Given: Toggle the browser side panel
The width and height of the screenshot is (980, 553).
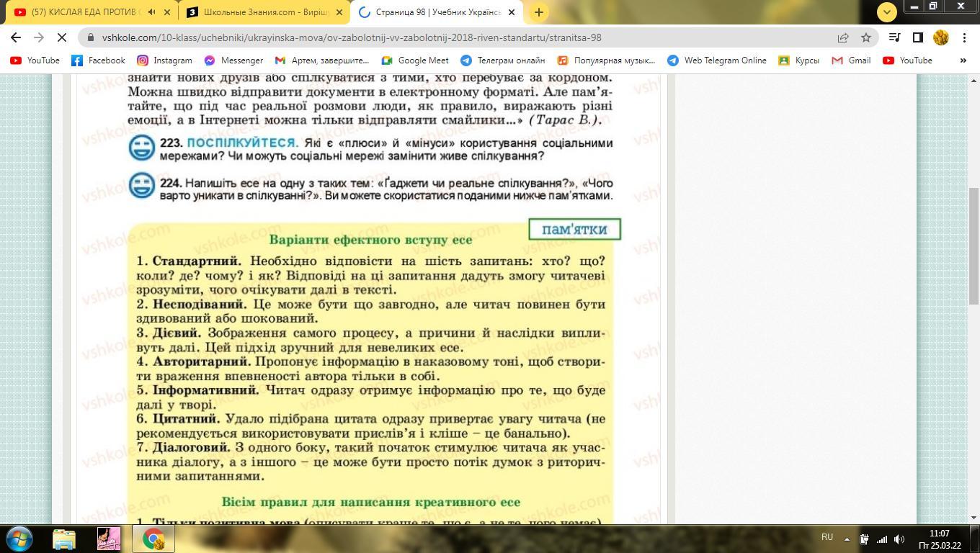Looking at the screenshot, I should click(917, 37).
